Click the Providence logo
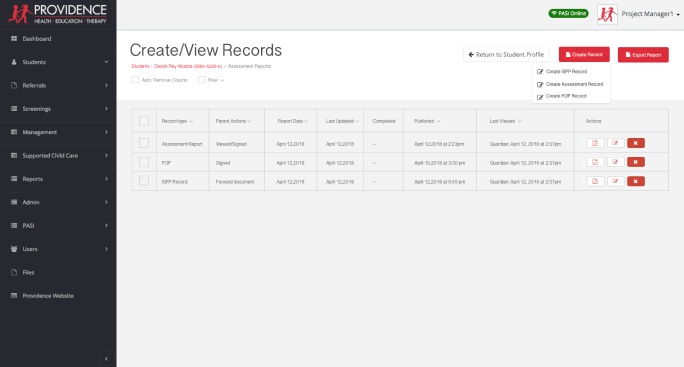This screenshot has height=367, width=684. (x=58, y=14)
